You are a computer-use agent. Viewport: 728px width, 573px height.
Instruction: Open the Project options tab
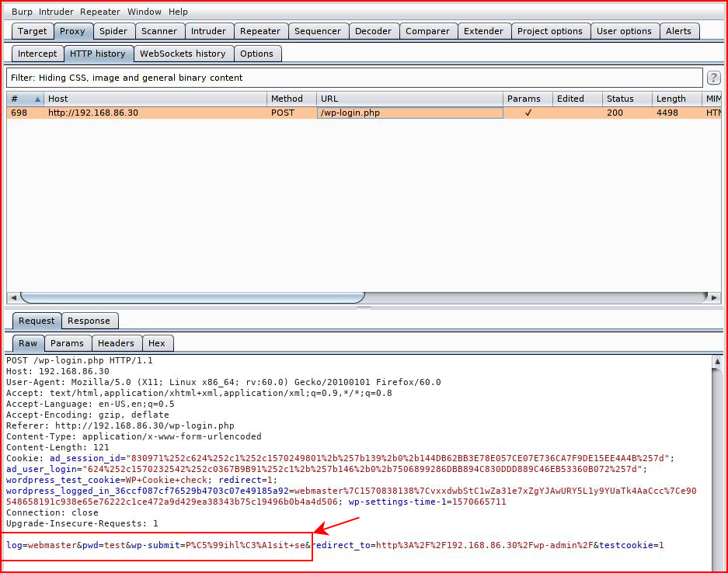coord(550,31)
